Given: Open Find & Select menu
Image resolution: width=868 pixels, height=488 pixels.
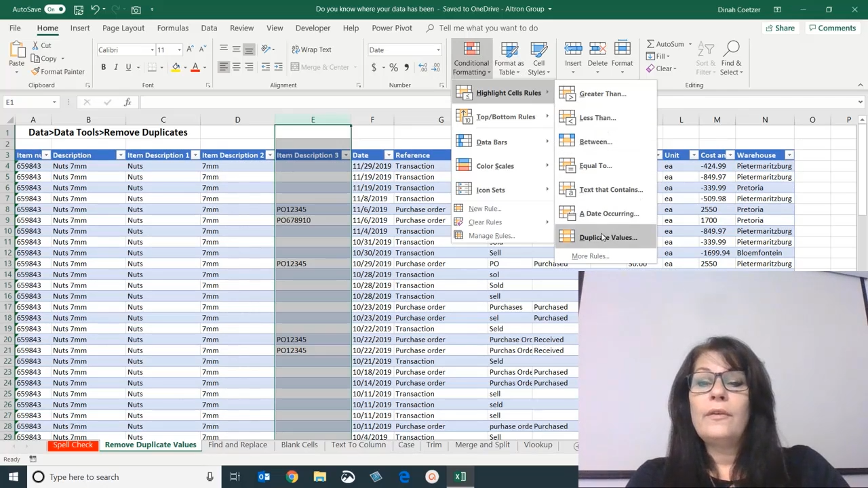Looking at the screenshot, I should tap(731, 58).
